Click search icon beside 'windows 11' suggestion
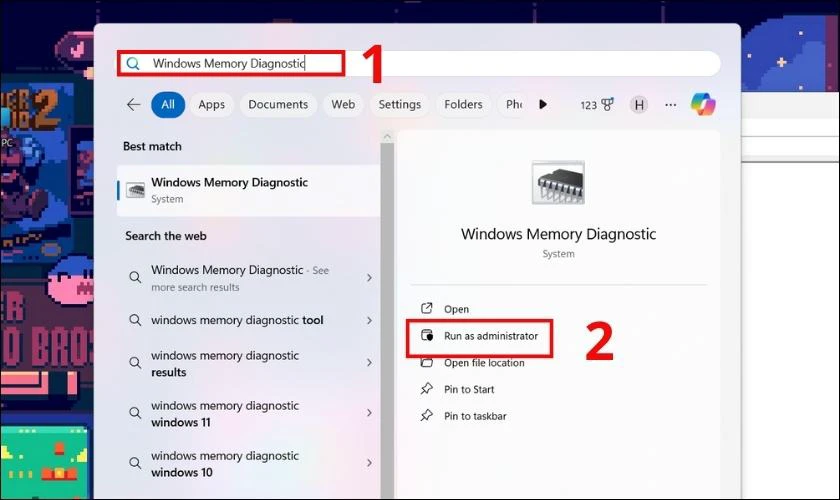Image resolution: width=840 pixels, height=500 pixels. coord(135,413)
